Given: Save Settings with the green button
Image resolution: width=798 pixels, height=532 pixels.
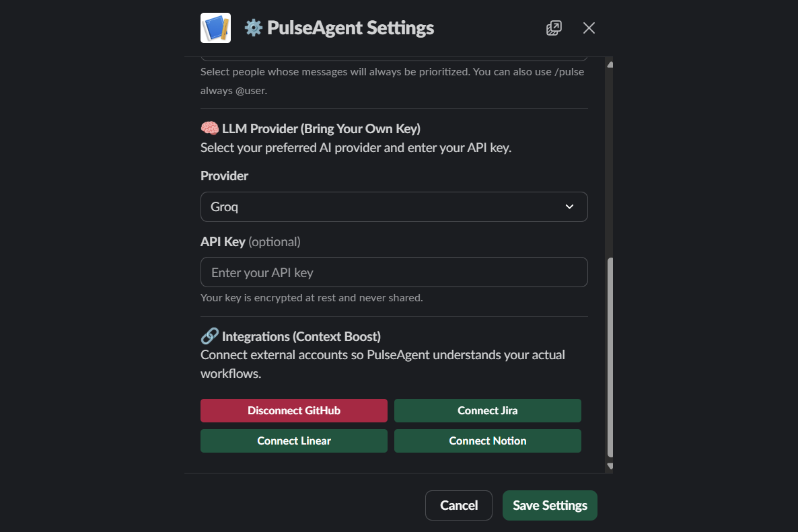Looking at the screenshot, I should (x=550, y=505).
